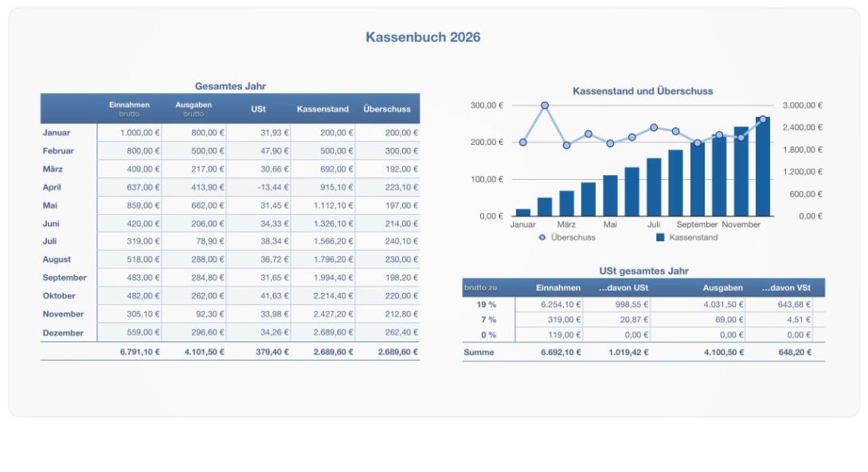Click the Summe row label
Image resolution: width=868 pixels, height=472 pixels.
(479, 352)
